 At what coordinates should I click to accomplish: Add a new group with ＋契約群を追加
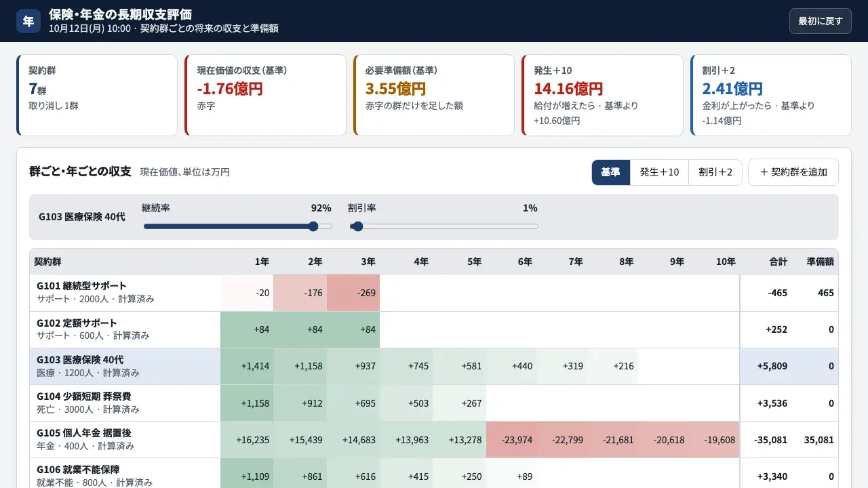(x=793, y=172)
